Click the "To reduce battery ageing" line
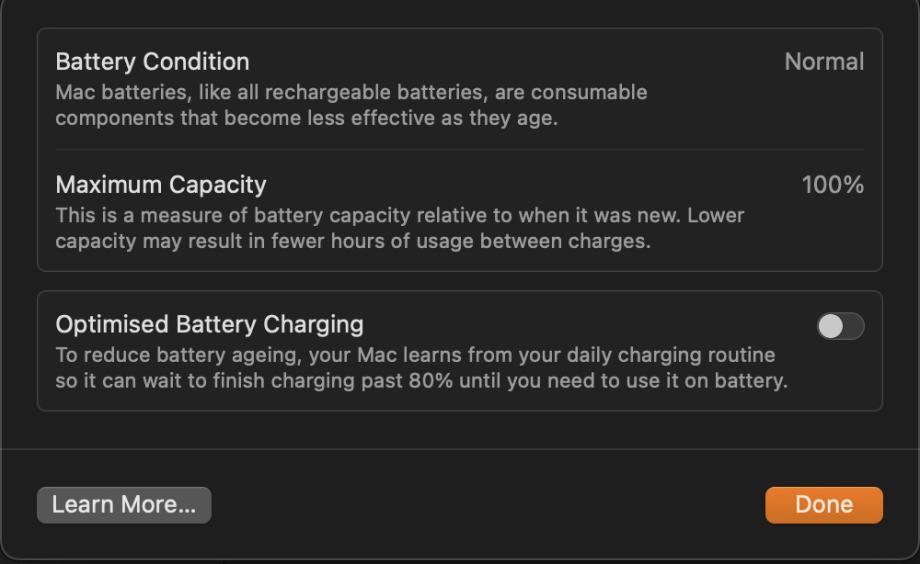 (415, 355)
